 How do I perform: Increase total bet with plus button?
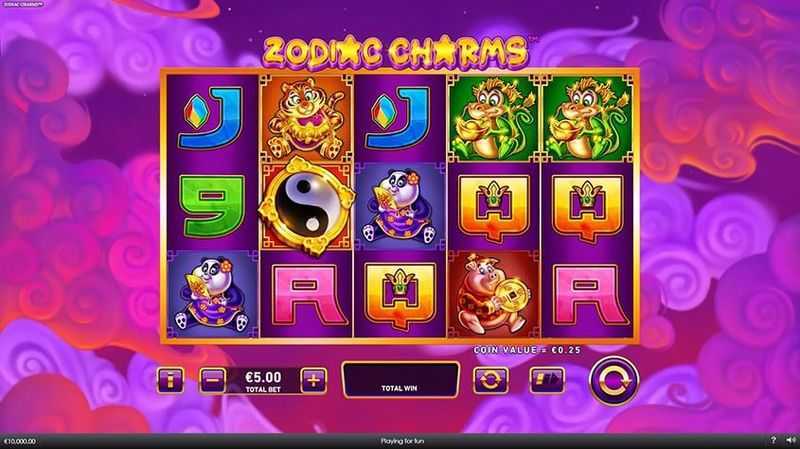click(x=314, y=380)
